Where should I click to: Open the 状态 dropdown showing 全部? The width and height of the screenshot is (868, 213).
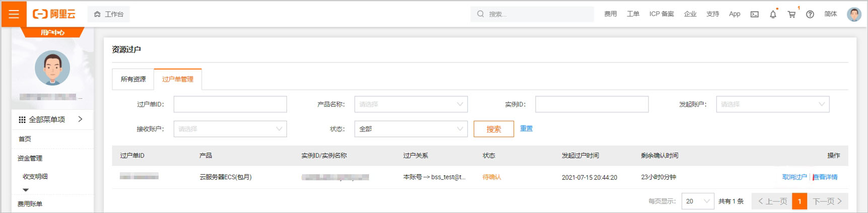click(411, 129)
